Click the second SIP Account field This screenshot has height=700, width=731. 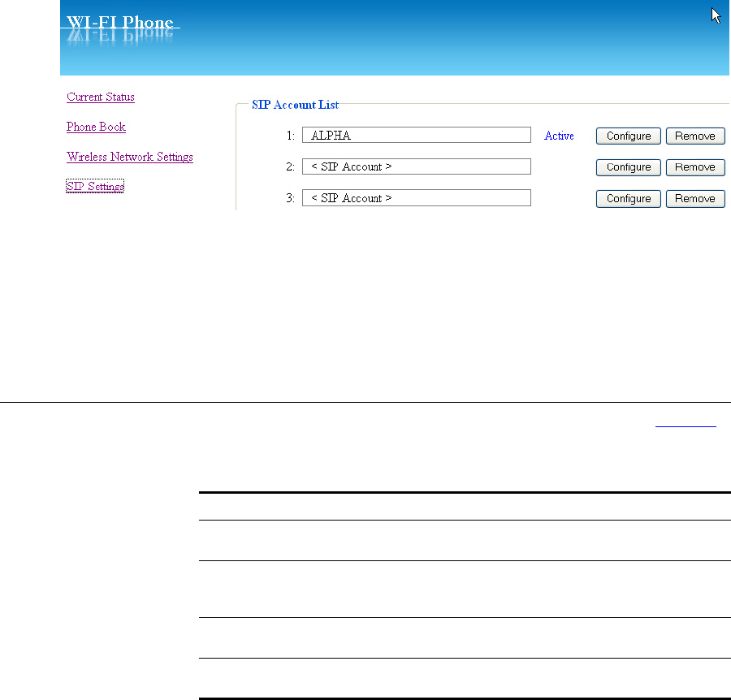coord(417,166)
